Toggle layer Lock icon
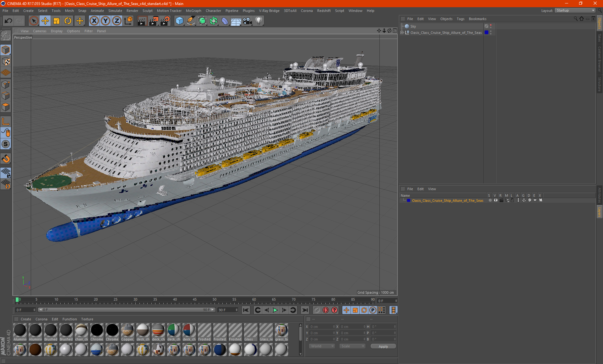This screenshot has height=364, width=603. coord(512,201)
